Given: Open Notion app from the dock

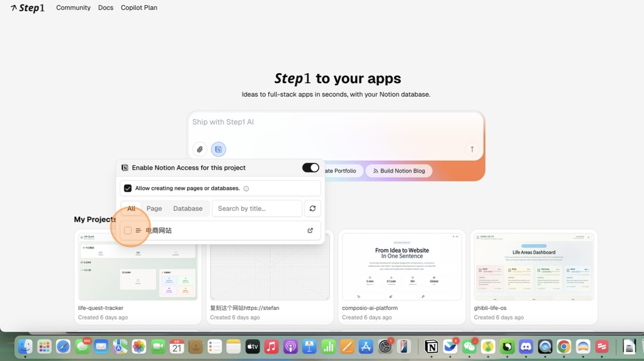Looking at the screenshot, I should pos(431,347).
